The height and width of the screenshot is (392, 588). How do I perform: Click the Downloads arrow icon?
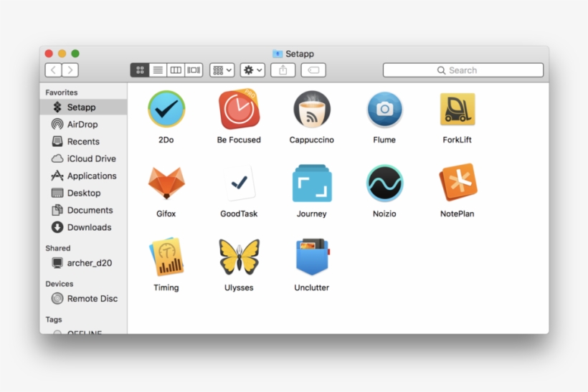point(57,227)
